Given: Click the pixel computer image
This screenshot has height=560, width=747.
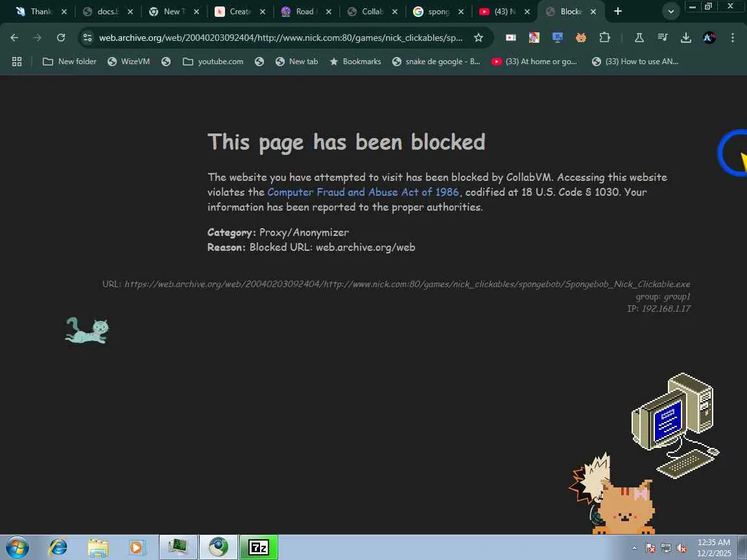Looking at the screenshot, I should coord(675,426).
